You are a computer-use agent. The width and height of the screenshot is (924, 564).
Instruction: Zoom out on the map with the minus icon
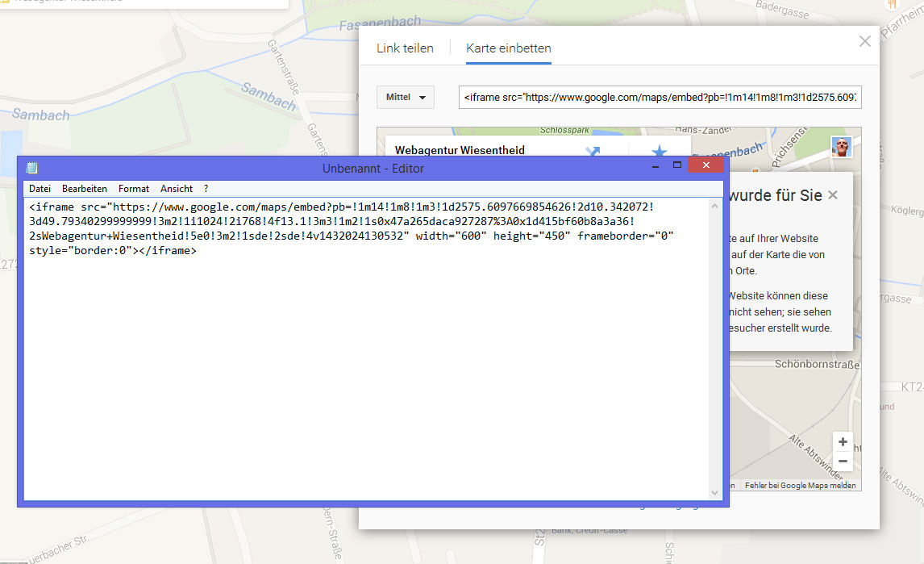click(842, 460)
